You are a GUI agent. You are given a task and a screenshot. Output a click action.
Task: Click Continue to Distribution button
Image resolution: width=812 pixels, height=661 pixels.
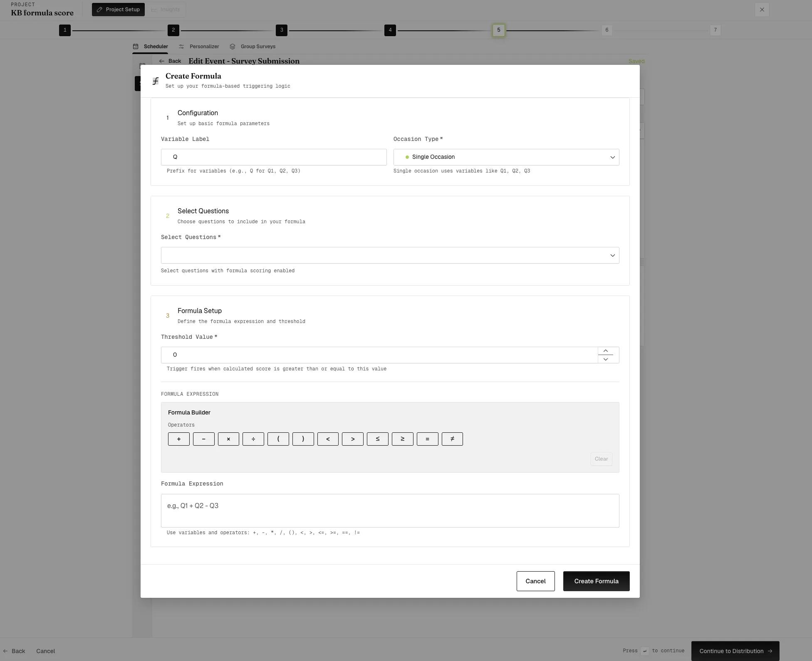(x=735, y=651)
